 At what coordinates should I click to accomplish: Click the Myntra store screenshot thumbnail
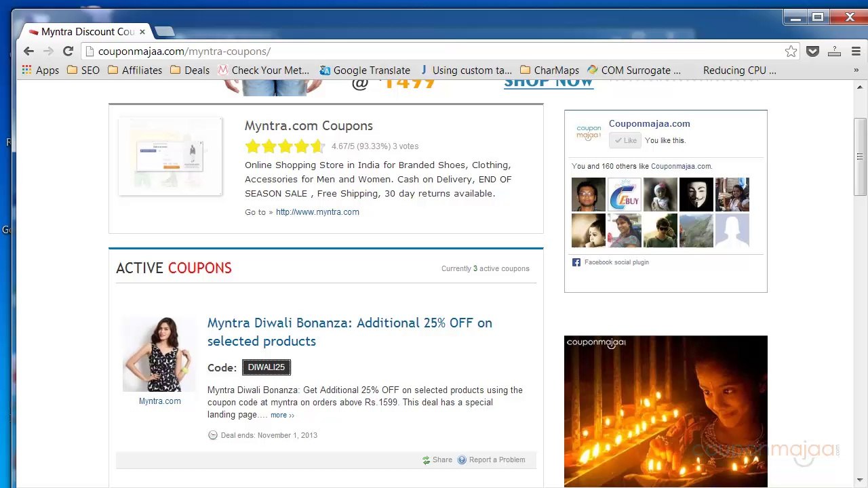170,157
